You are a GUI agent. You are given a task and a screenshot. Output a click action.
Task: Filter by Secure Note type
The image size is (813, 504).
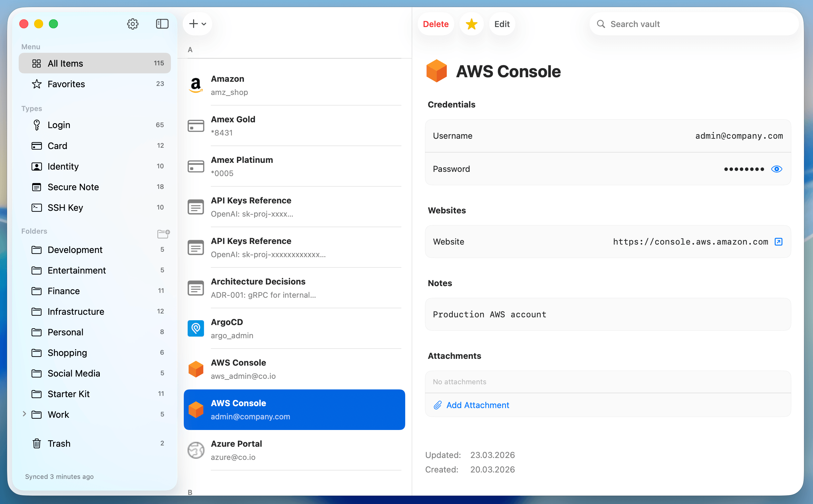(95, 187)
